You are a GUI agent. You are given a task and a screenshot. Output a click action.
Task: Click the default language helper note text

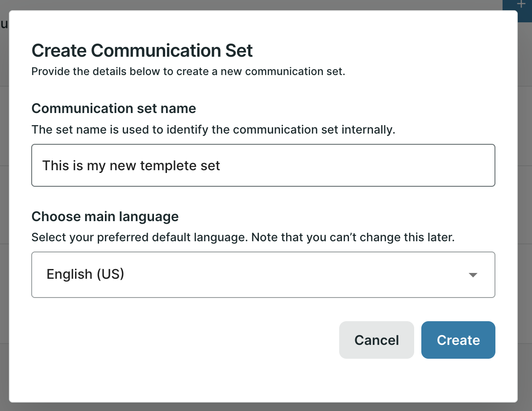tap(242, 237)
